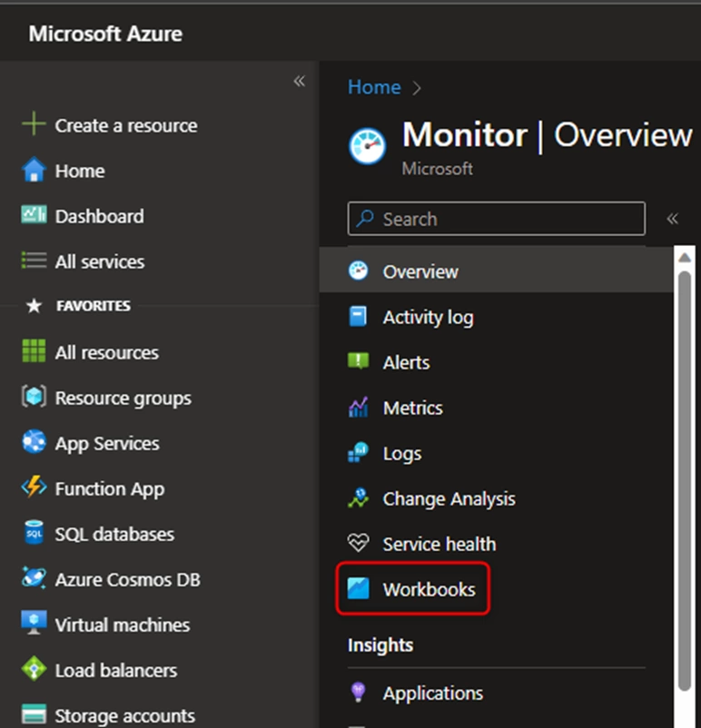701x728 pixels.
Task: Click the Service health heart icon
Action: click(x=358, y=543)
